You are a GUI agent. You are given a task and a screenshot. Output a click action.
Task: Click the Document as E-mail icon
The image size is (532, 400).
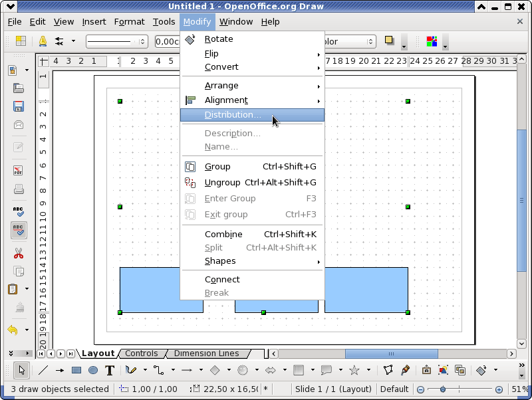19,125
